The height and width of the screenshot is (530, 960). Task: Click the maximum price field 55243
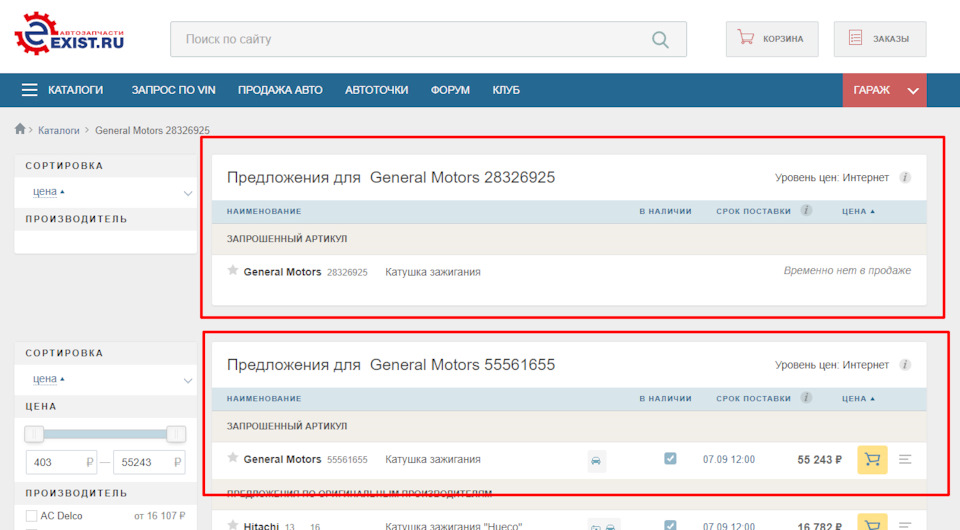[x=149, y=462]
